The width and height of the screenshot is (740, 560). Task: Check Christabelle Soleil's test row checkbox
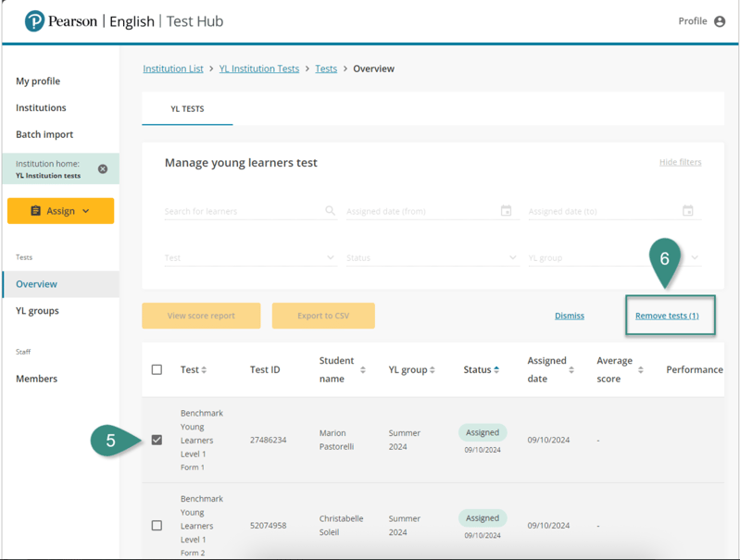(x=157, y=526)
